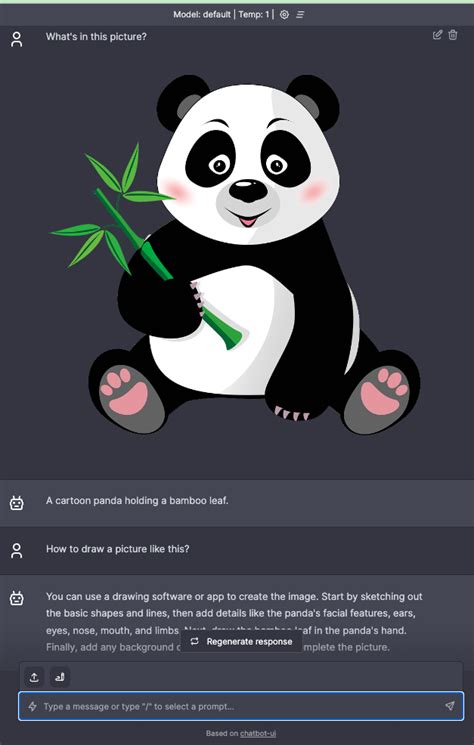Edit the first message with pencil icon
This screenshot has width=474, height=745.
click(437, 35)
